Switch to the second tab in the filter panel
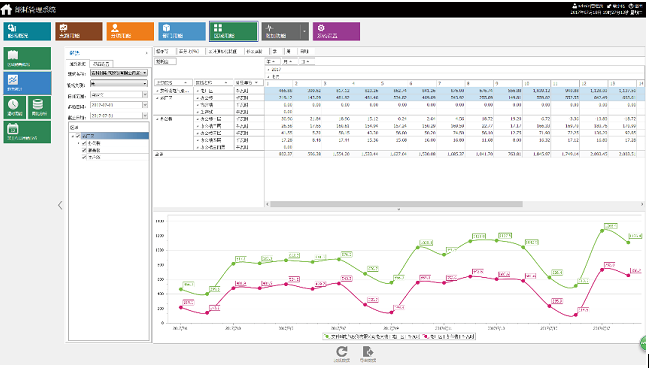Screen dimensions: 649x368 [101, 64]
